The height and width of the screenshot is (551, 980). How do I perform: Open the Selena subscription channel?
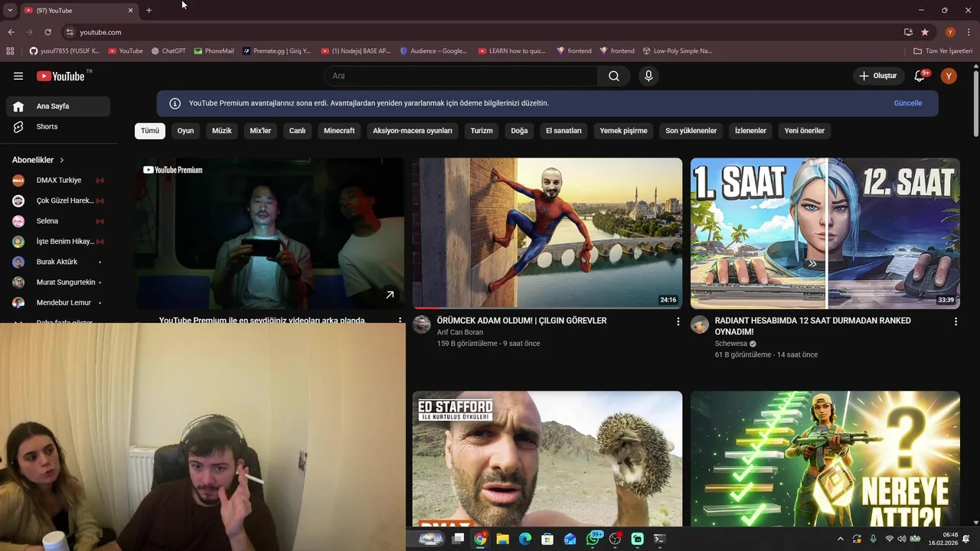58,221
